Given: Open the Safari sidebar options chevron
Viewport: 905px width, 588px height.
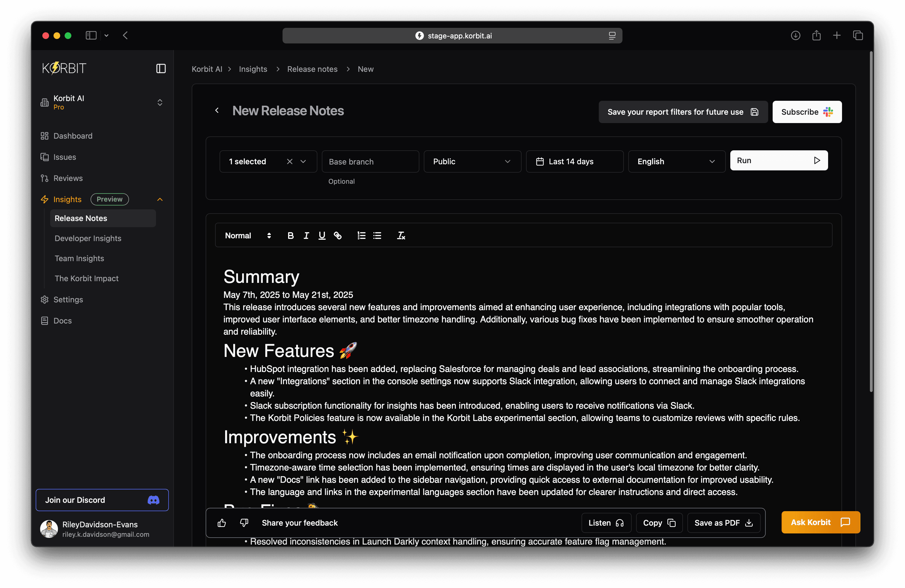Looking at the screenshot, I should [106, 35].
